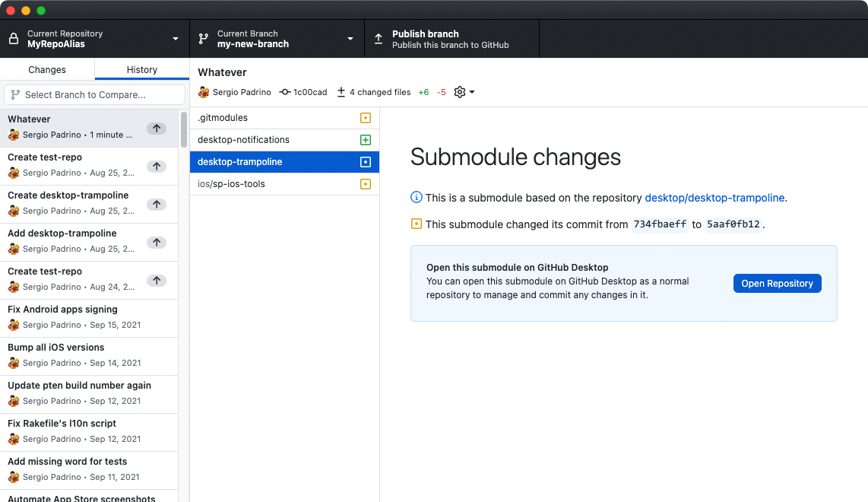
Task: Click the submodule icon beside ios/sp-ios-tools
Action: (x=366, y=183)
